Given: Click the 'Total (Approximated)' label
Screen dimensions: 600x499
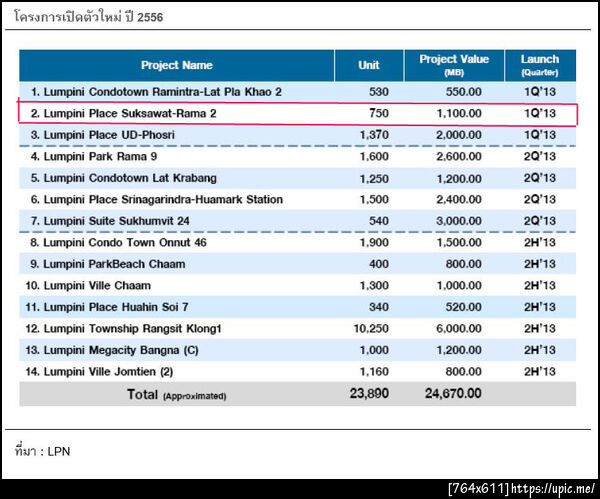Looking at the screenshot, I should pos(176,394).
